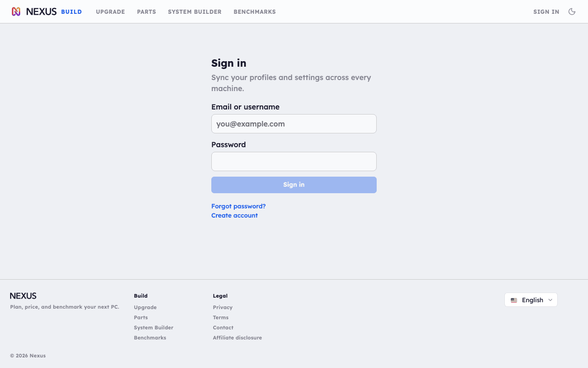
Task: Open the Privacy link in the footer
Action: click(x=223, y=307)
